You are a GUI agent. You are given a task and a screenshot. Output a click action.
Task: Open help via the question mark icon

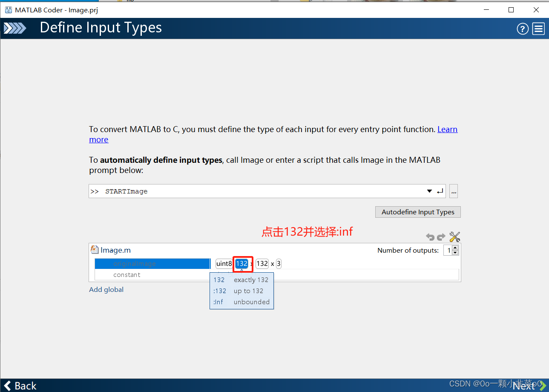coord(523,29)
